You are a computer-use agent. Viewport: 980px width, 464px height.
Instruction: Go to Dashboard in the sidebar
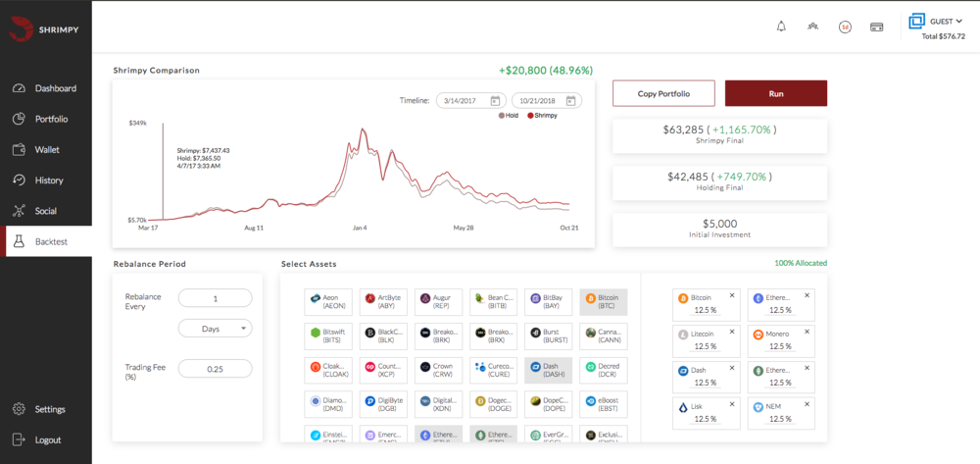46,89
